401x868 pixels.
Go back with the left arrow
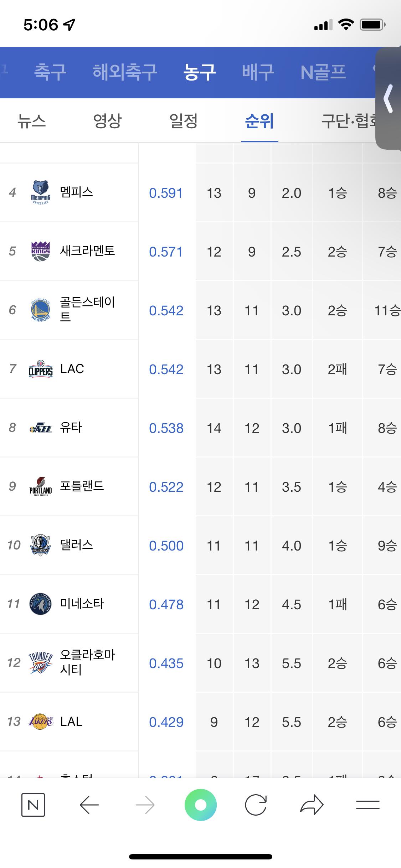[x=89, y=805]
